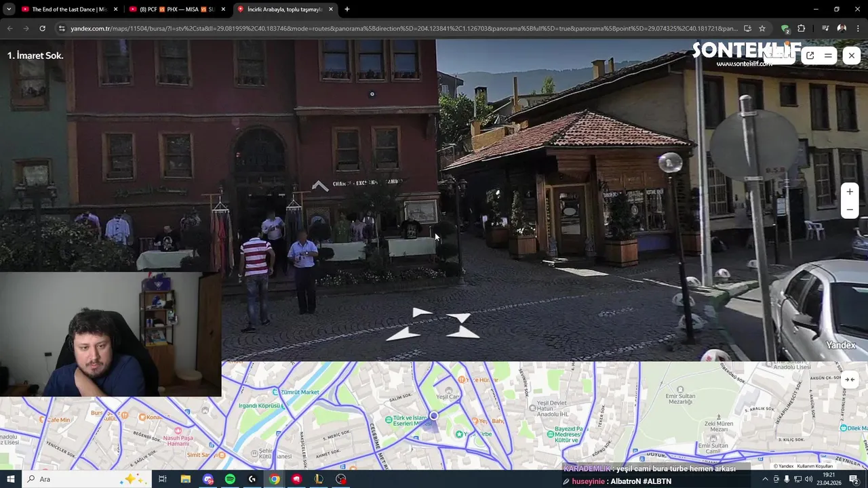The width and height of the screenshot is (868, 488).
Task: Close the PCF PHX — MISA tab
Action: 223,9
